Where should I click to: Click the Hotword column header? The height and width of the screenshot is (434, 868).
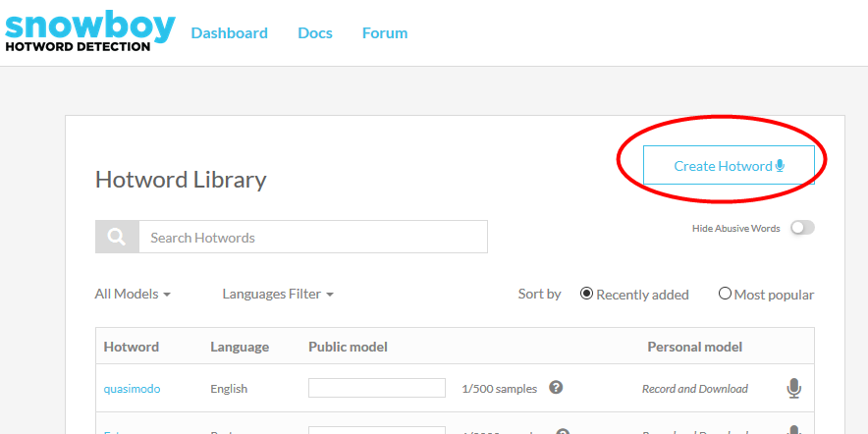click(x=132, y=347)
